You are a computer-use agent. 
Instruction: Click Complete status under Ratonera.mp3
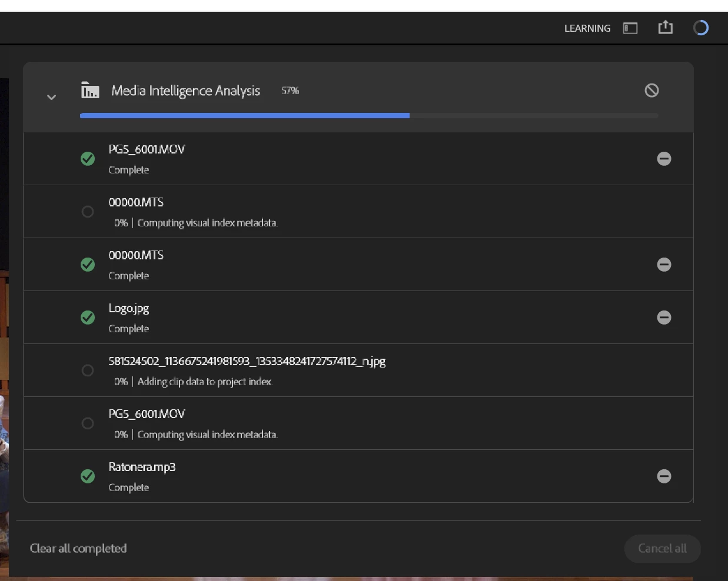pos(129,487)
